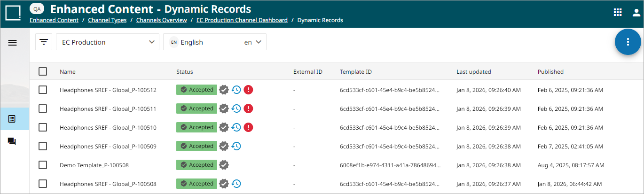The width and height of the screenshot is (644, 194).
Task: Click the Accepted status badge for P-100510
Action: click(196, 127)
